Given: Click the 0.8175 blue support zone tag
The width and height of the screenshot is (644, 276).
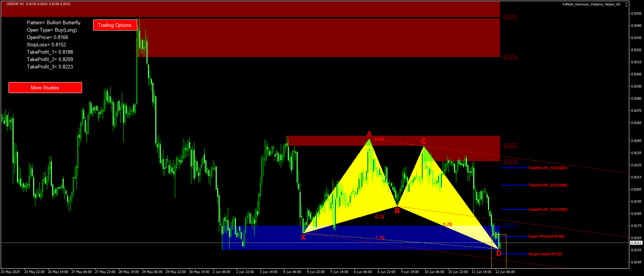Looking at the screenshot, I should (x=510, y=226).
